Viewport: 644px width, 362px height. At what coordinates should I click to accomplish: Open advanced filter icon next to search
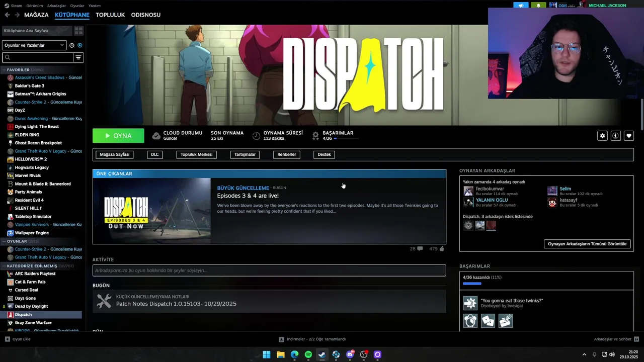pos(78,57)
